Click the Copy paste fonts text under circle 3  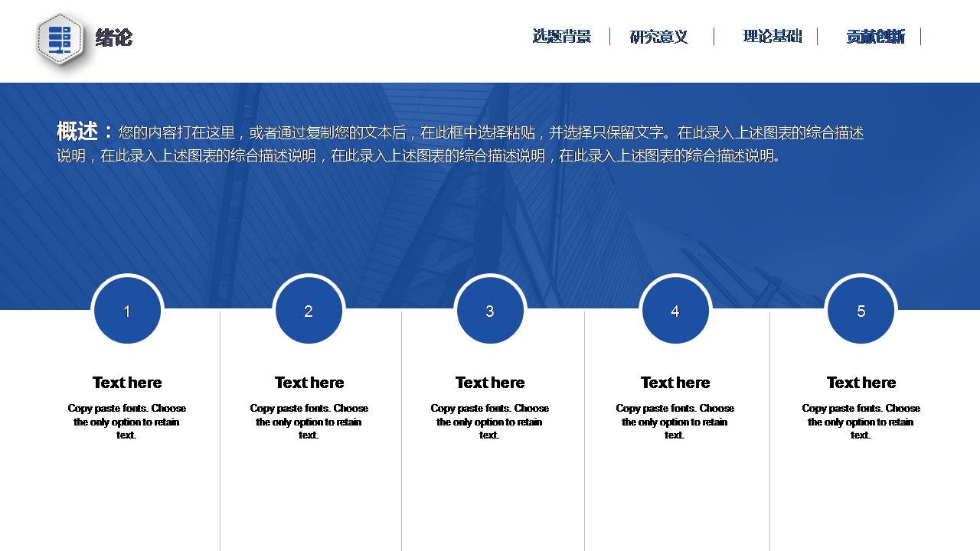click(490, 422)
